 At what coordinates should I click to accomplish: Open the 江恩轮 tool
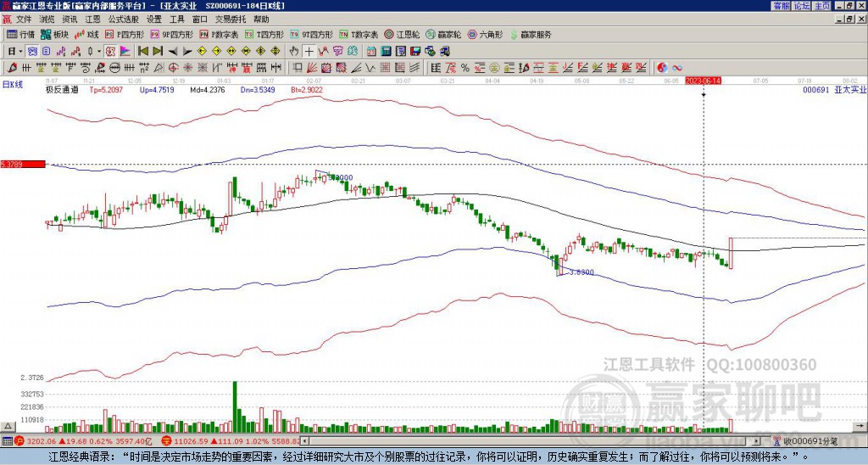[402, 34]
